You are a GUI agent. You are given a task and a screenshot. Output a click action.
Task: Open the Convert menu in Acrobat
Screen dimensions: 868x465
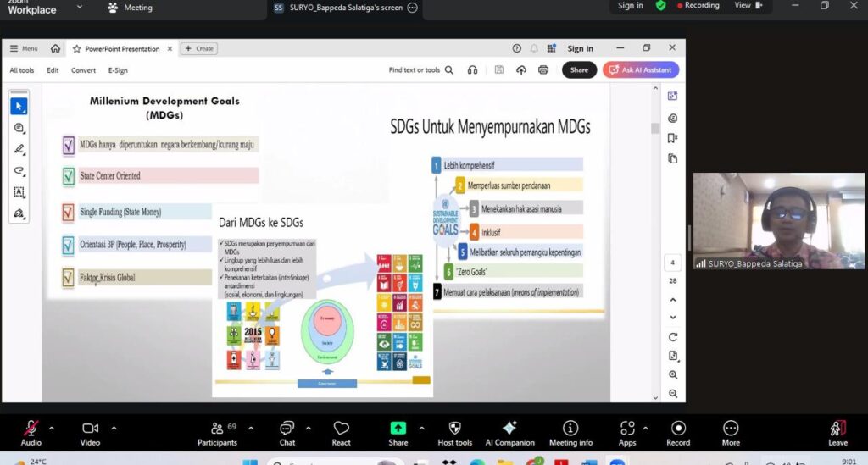[83, 70]
